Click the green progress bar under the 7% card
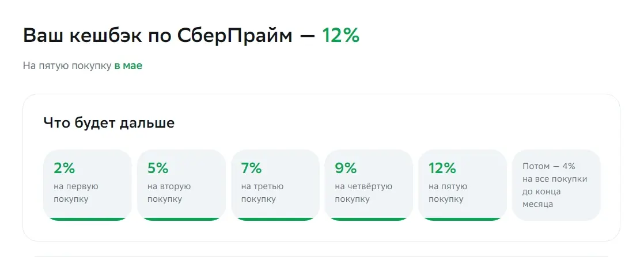The width and height of the screenshot is (644, 257). (275, 219)
